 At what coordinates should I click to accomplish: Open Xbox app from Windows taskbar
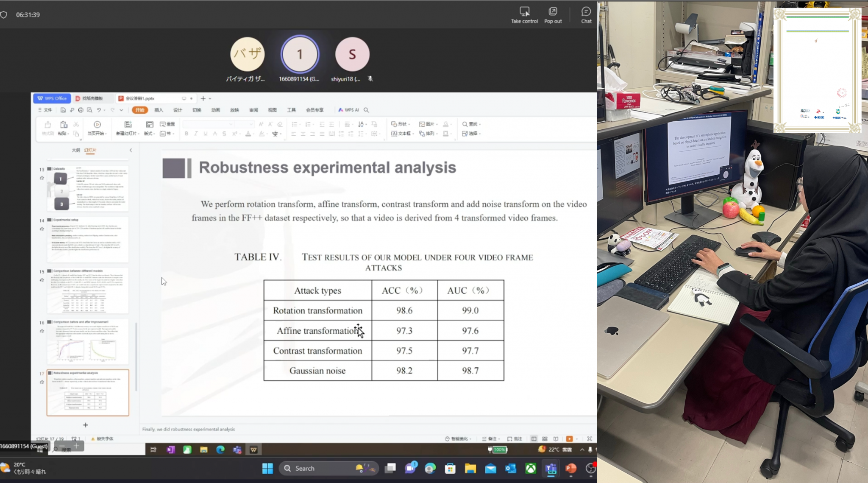[531, 468]
